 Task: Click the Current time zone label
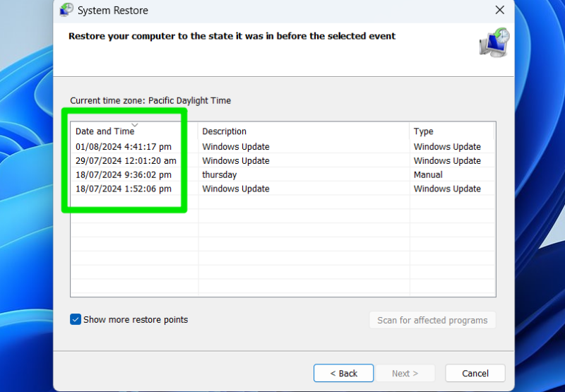click(x=150, y=100)
